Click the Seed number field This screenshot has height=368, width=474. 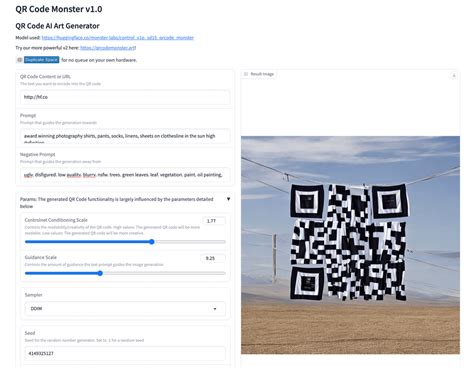point(125,353)
